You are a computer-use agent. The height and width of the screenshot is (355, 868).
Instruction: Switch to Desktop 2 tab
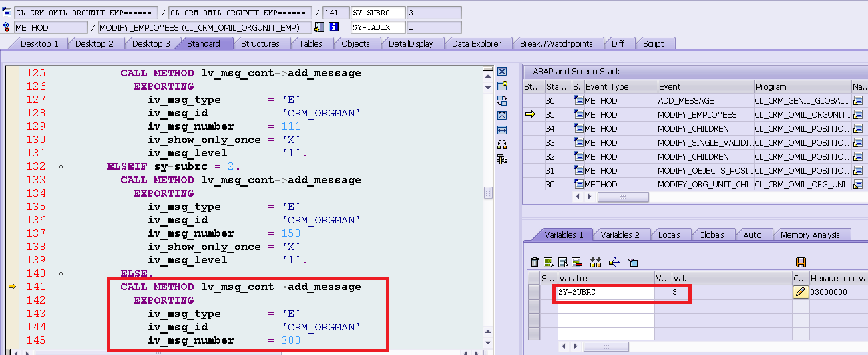coord(95,43)
